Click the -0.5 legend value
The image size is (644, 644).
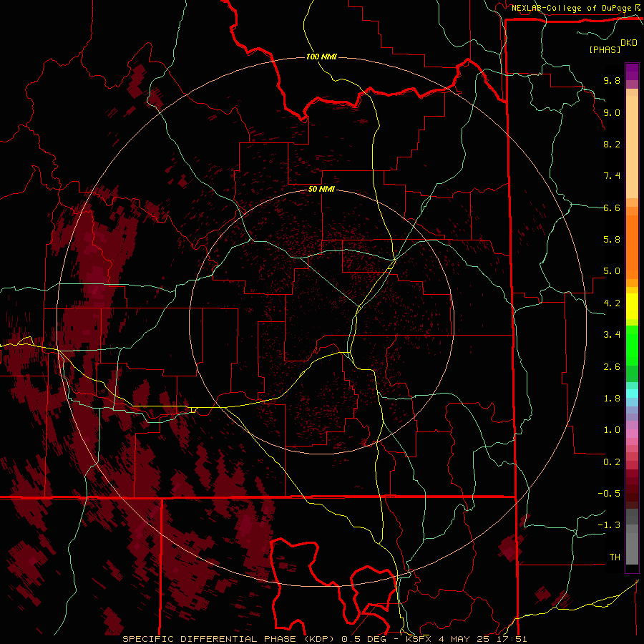[609, 494]
